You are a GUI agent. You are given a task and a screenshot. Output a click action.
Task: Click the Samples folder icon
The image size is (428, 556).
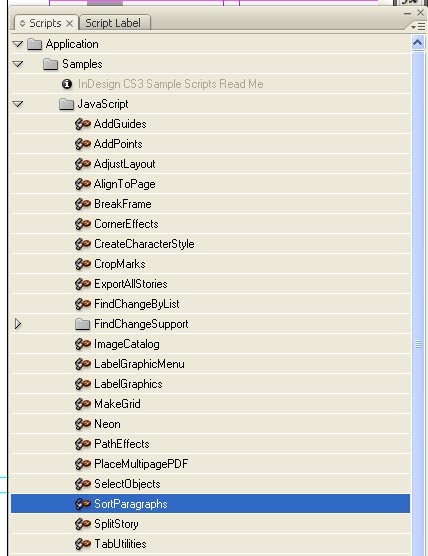tap(50, 64)
